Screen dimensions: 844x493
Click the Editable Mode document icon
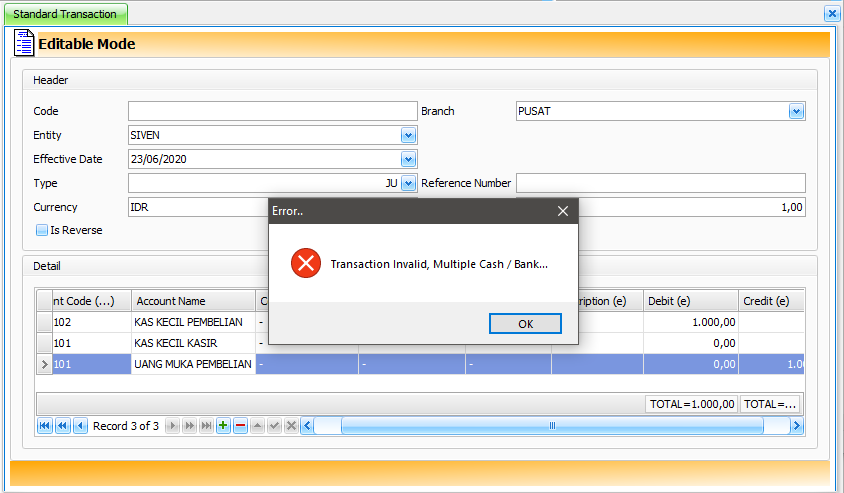(24, 43)
